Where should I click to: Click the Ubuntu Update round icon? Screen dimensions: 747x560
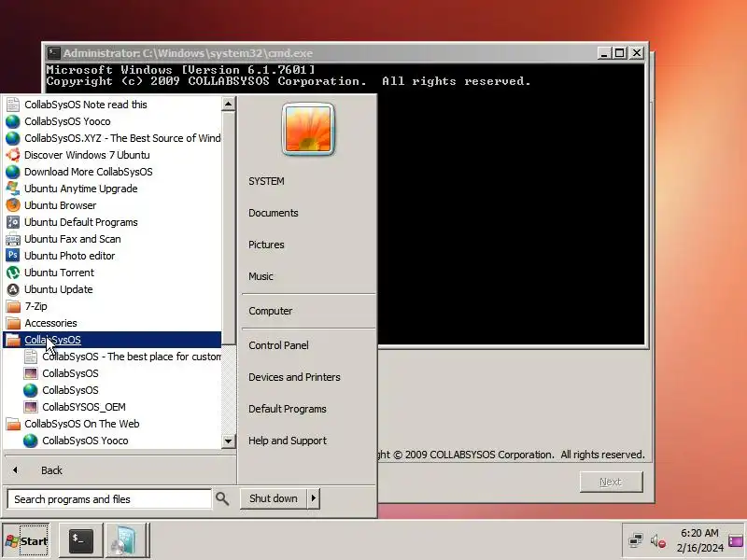pyautogui.click(x=13, y=289)
